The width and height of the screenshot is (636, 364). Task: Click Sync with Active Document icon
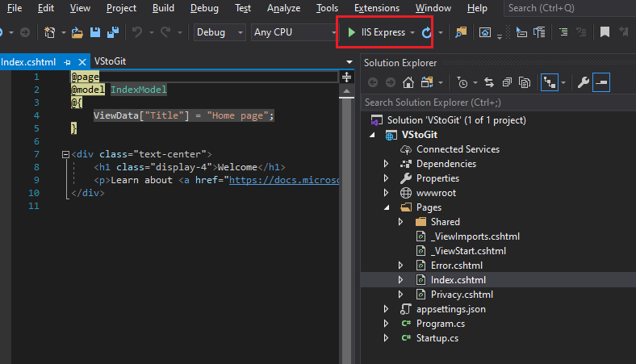point(489,83)
